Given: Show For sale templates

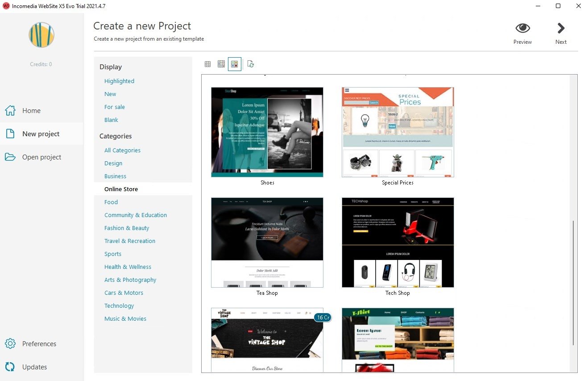Looking at the screenshot, I should pyautogui.click(x=115, y=107).
